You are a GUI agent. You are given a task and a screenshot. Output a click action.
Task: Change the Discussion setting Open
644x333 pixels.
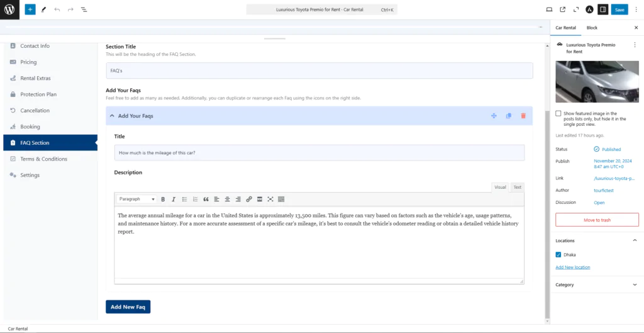tap(599, 203)
